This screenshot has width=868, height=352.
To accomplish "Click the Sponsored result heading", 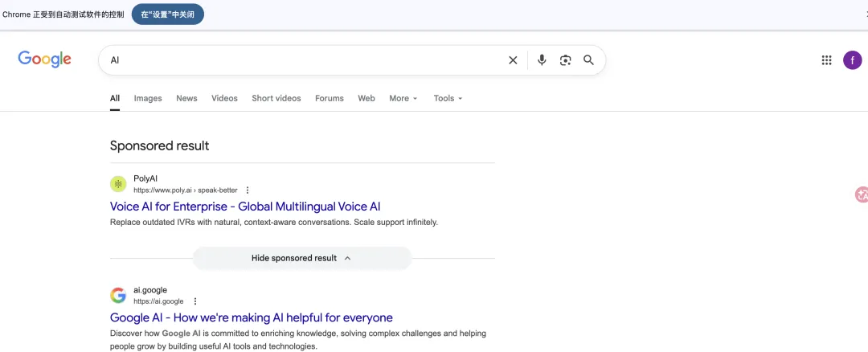I will pyautogui.click(x=159, y=145).
